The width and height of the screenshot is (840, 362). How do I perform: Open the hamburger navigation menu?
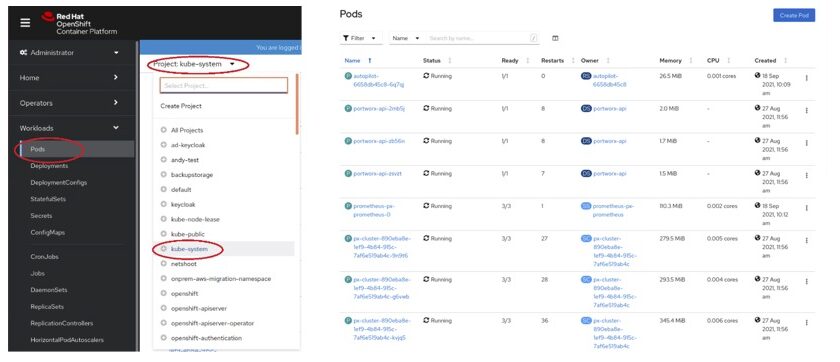coord(25,22)
